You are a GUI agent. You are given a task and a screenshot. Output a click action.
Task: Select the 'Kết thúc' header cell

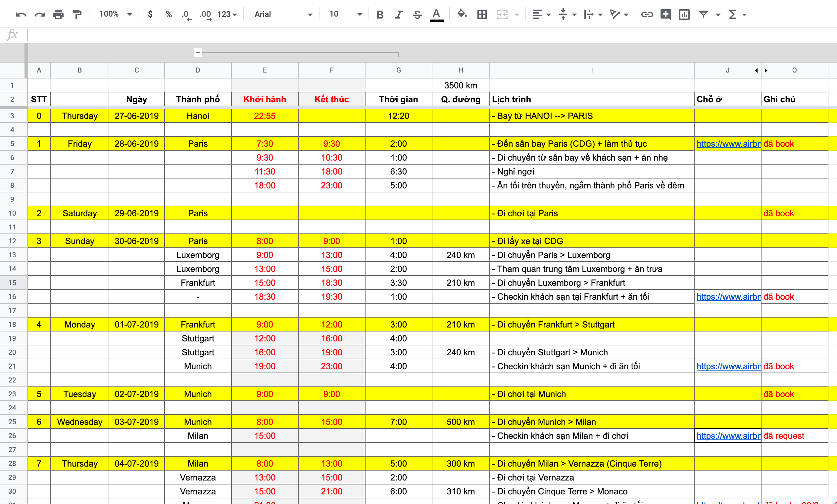coord(331,99)
